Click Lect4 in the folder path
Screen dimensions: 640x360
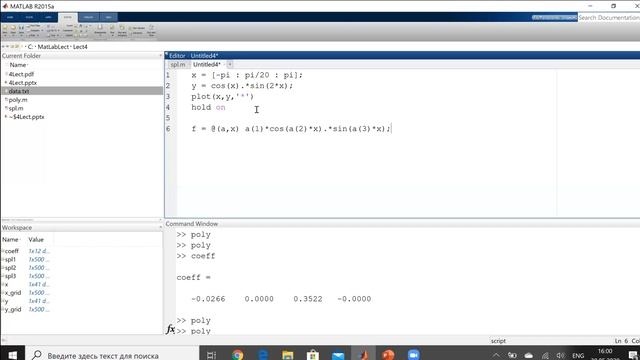80,47
